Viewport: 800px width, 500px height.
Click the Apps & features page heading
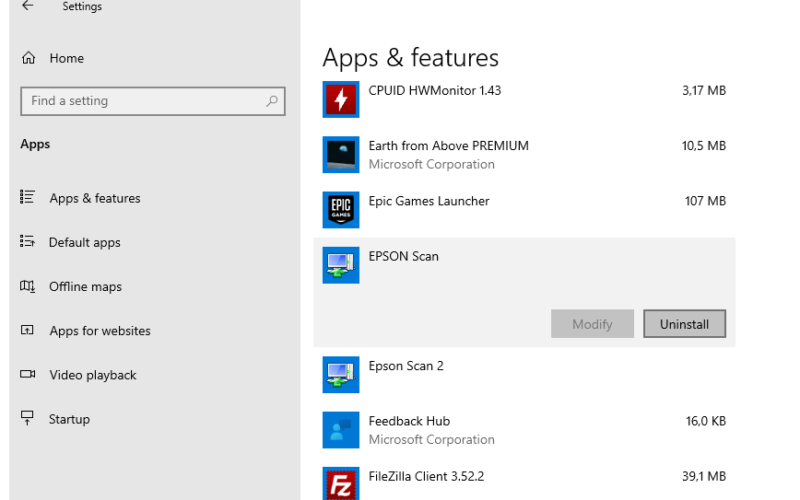411,58
